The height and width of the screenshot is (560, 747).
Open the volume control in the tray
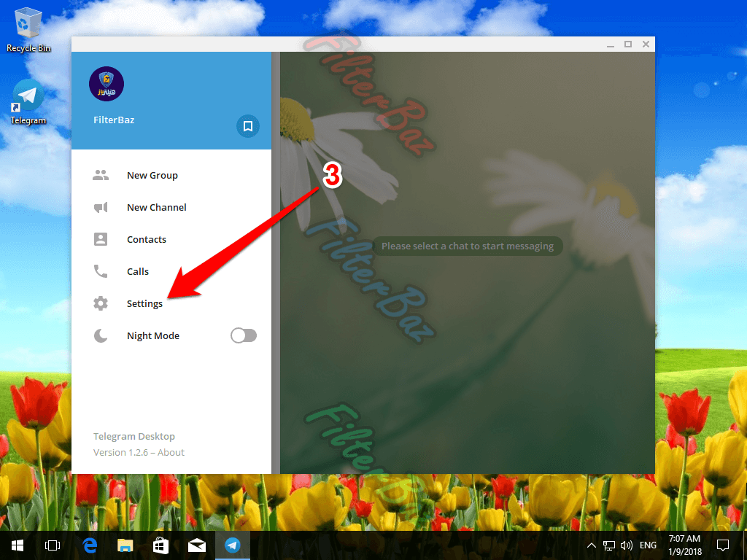[626, 545]
